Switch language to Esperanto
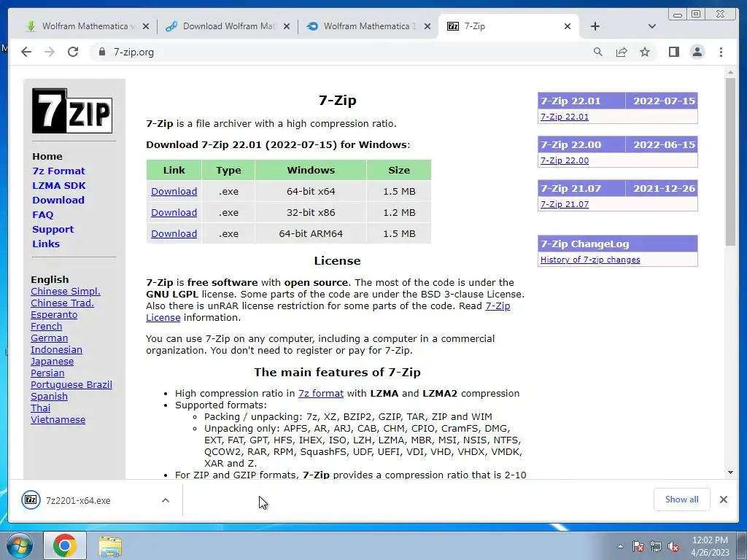Screen dimensions: 747x560 pyautogui.click(x=54, y=315)
